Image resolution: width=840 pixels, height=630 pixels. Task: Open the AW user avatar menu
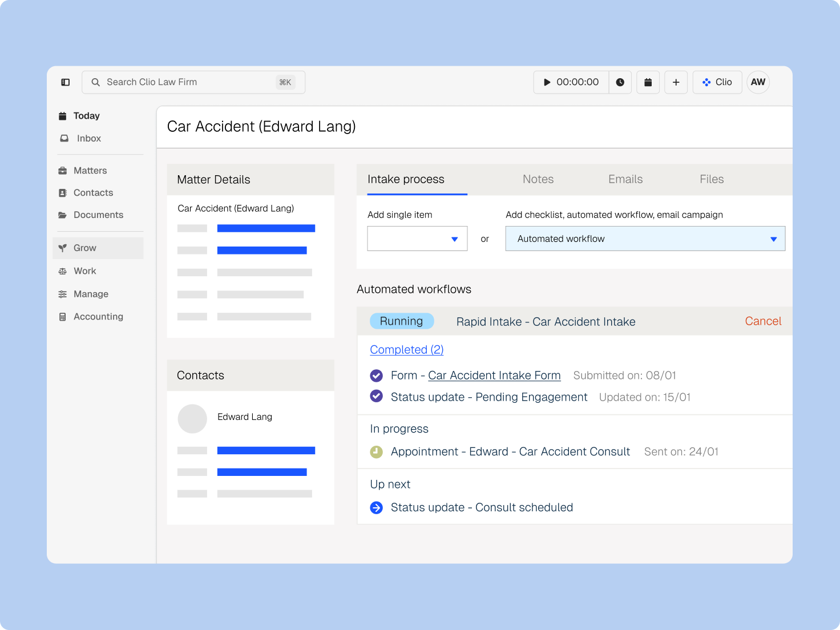click(758, 82)
